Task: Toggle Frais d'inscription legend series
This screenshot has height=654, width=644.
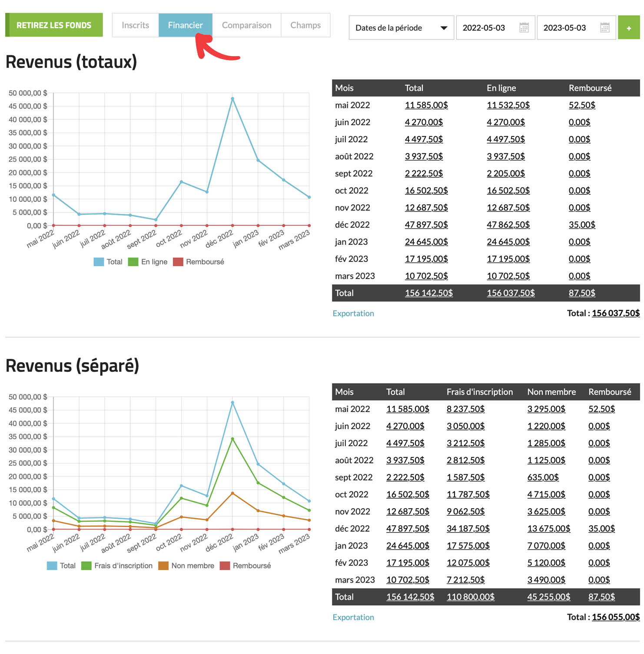Action: point(117,566)
